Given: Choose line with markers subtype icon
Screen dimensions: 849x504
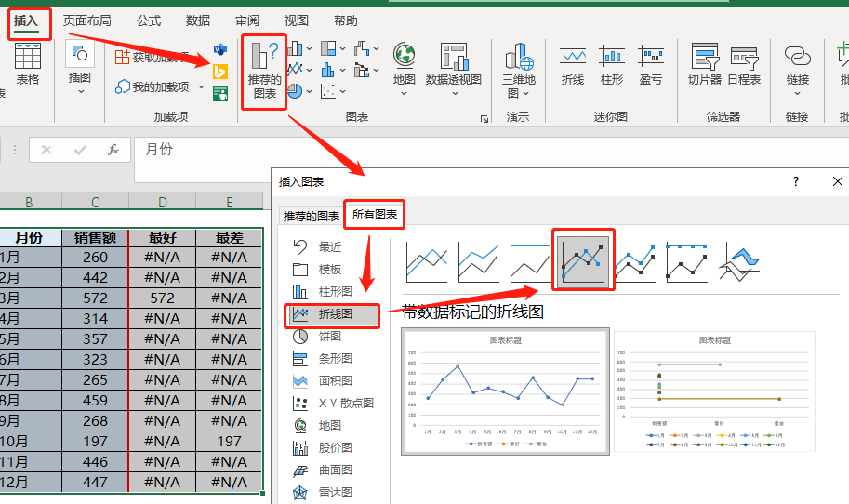Looking at the screenshot, I should [583, 260].
